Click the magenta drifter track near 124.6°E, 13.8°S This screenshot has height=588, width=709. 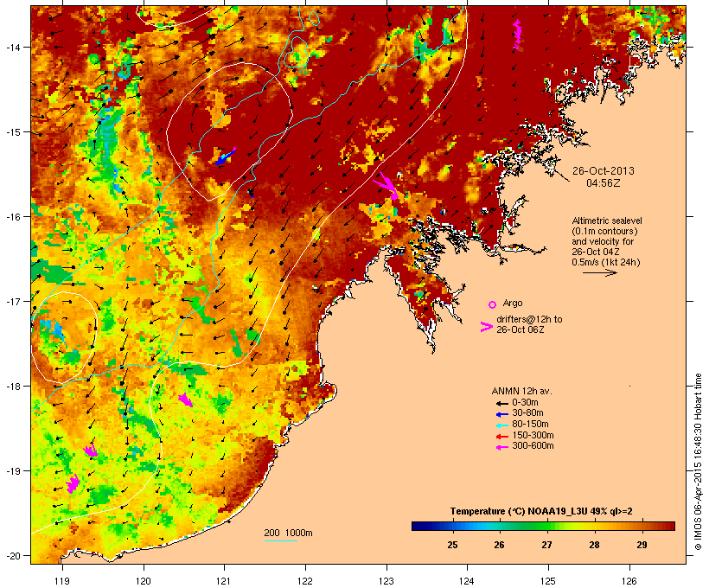tap(517, 35)
